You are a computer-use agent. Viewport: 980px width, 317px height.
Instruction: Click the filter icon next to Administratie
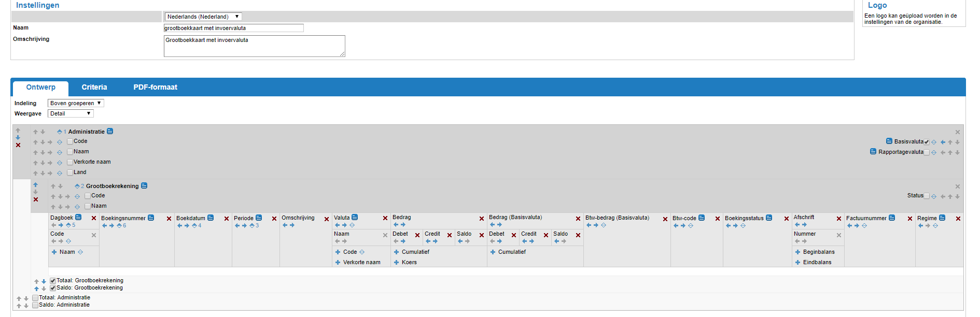[x=110, y=132]
